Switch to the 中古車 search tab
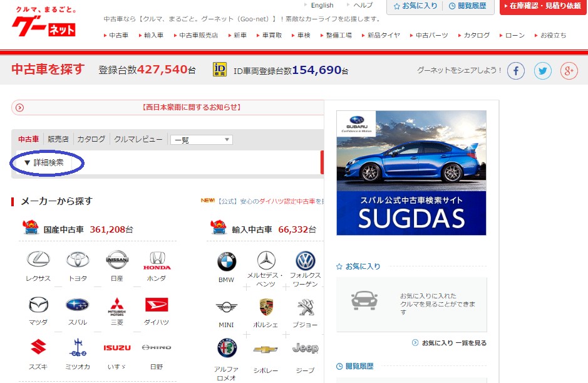 [29, 139]
